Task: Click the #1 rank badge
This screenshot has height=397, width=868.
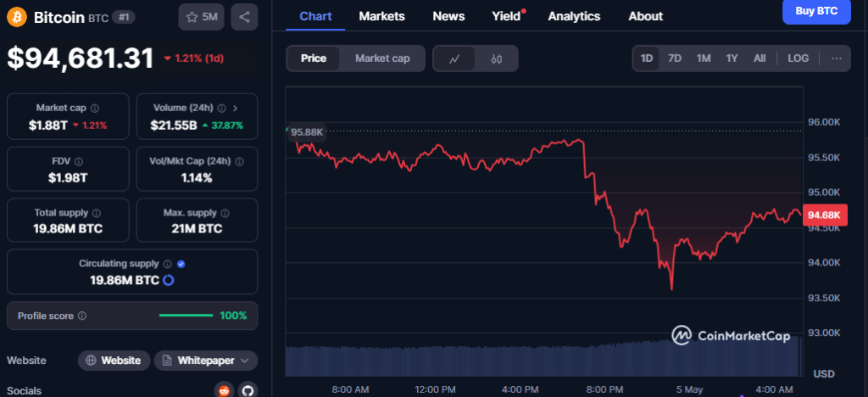Action: point(124,17)
